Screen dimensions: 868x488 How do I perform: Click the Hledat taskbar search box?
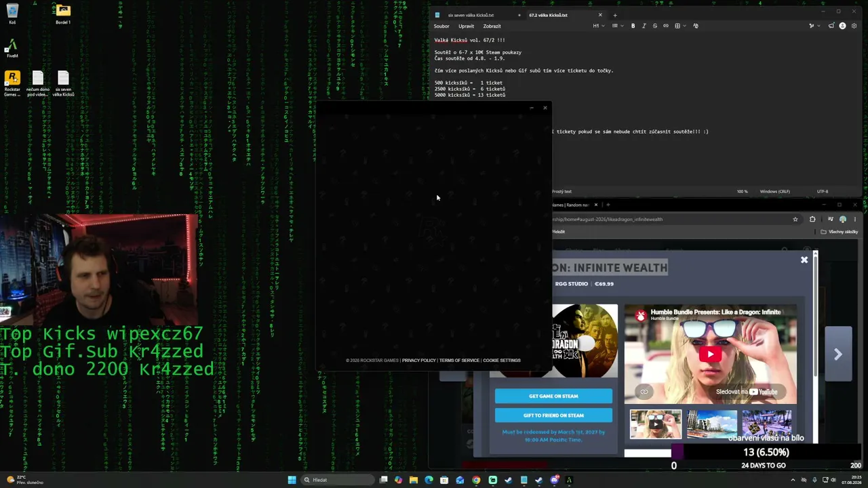pyautogui.click(x=337, y=480)
